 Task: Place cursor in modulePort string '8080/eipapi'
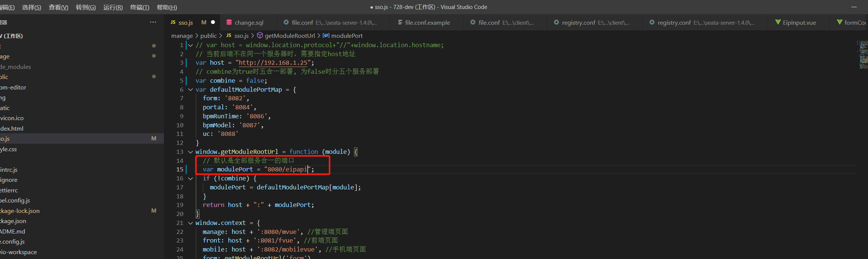[x=287, y=170]
